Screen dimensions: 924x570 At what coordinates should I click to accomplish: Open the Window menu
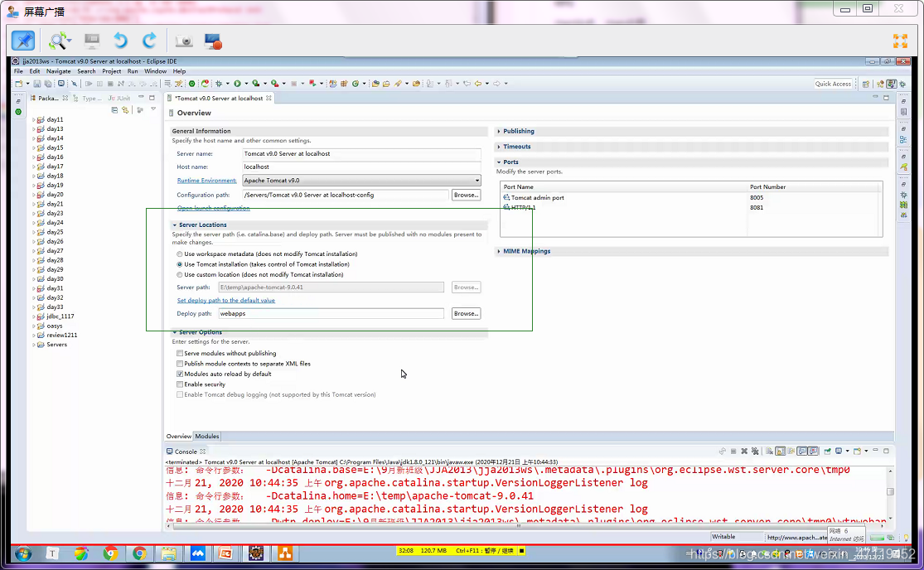tap(156, 71)
